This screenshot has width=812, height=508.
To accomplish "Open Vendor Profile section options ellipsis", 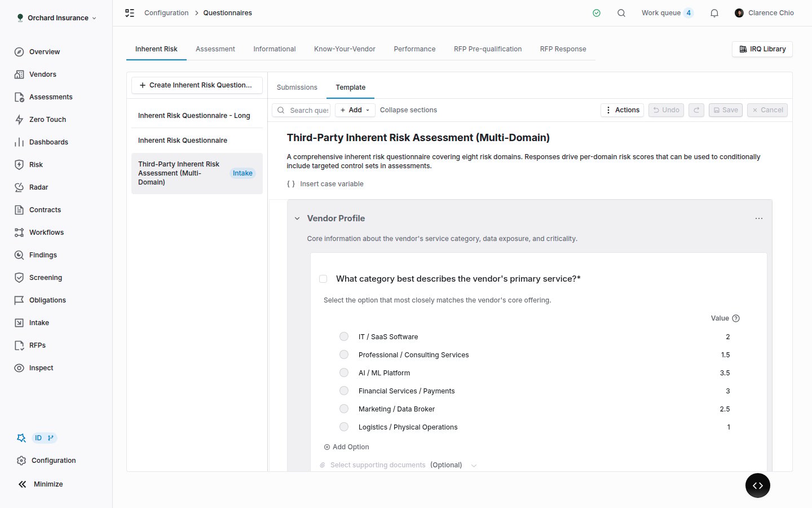I will [759, 218].
